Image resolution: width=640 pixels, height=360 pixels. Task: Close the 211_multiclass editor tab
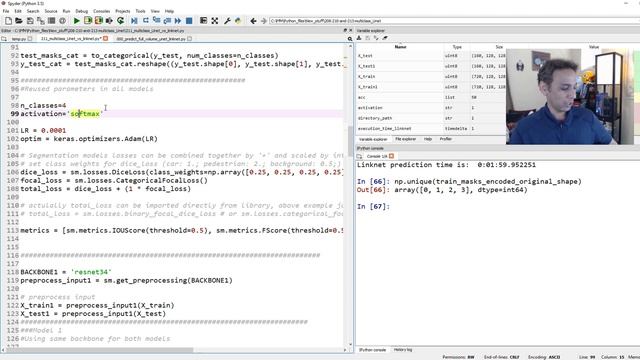tap(105, 38)
